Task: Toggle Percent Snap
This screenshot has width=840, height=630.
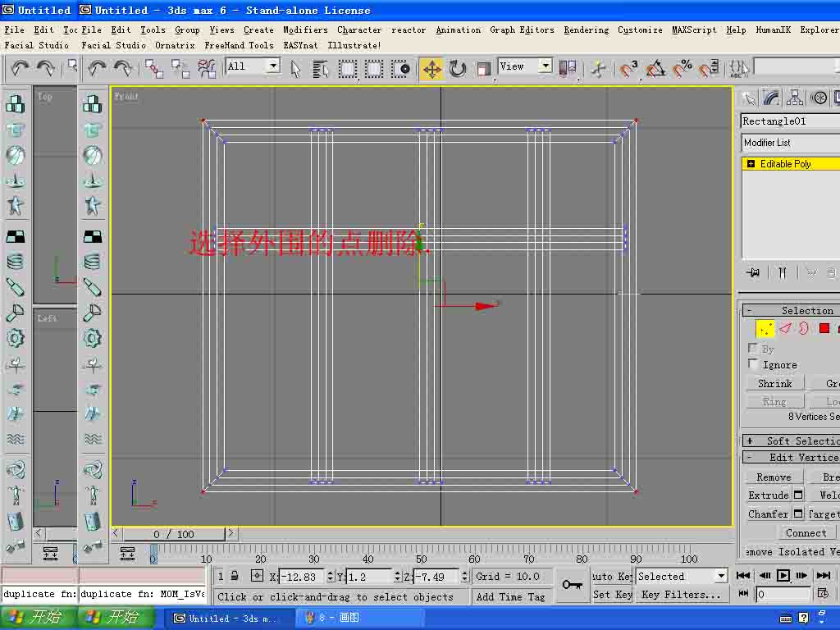Action: [x=682, y=69]
